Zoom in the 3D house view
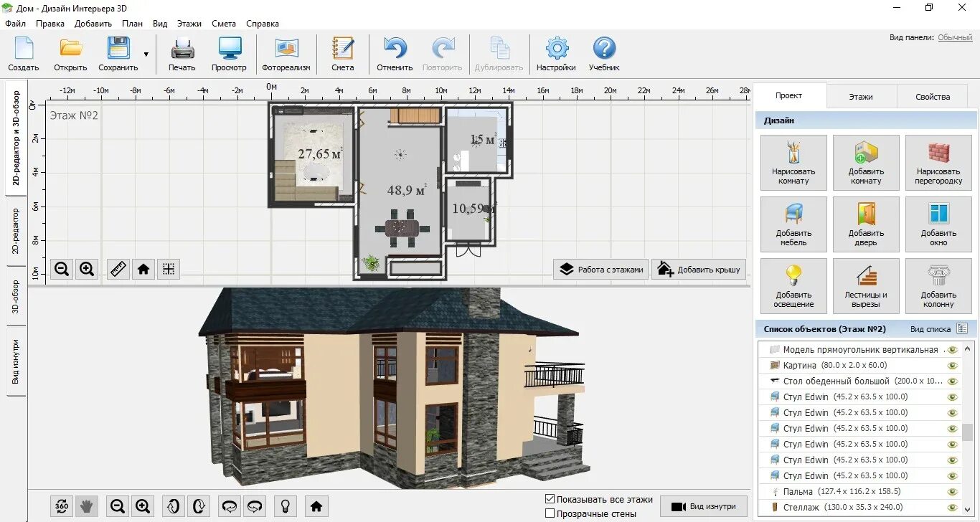This screenshot has width=980, height=522. click(143, 506)
